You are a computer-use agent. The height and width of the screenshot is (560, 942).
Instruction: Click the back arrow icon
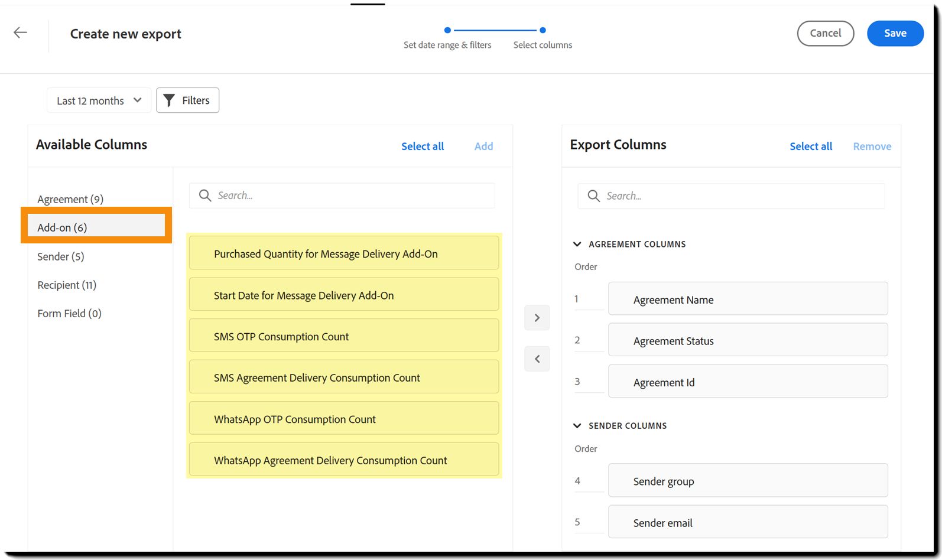pyautogui.click(x=21, y=32)
